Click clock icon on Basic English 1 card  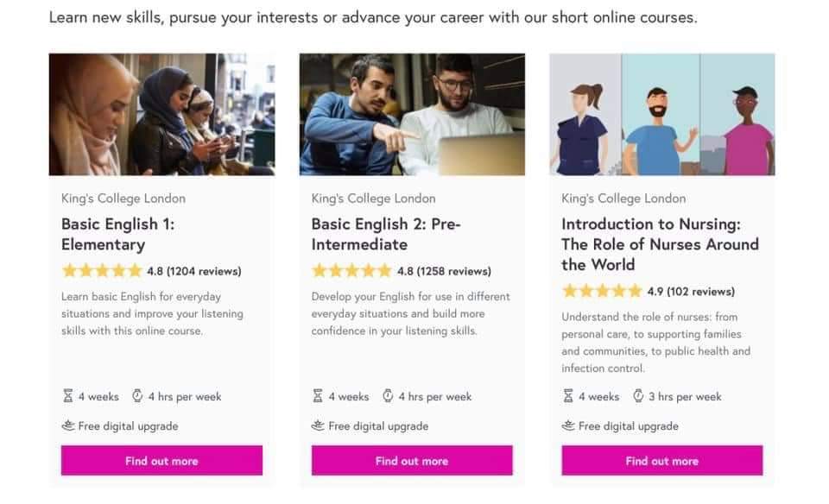pyautogui.click(x=137, y=397)
